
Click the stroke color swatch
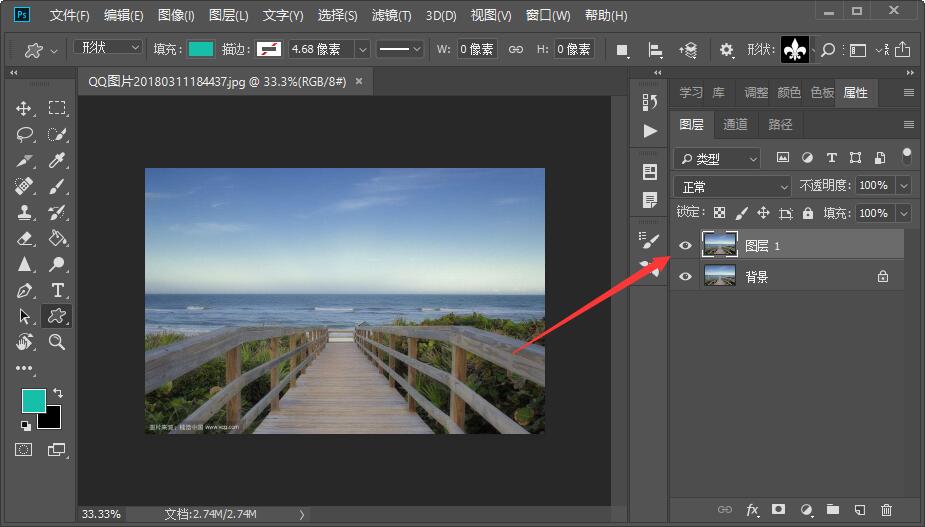point(269,49)
